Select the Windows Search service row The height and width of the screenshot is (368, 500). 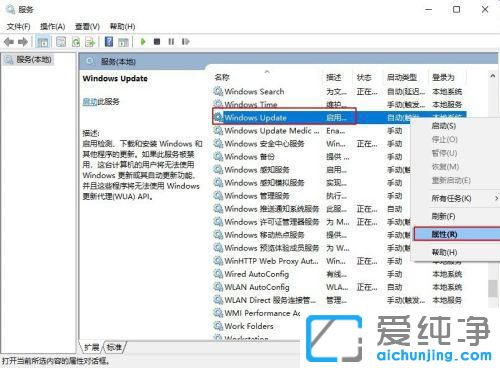[339, 91]
